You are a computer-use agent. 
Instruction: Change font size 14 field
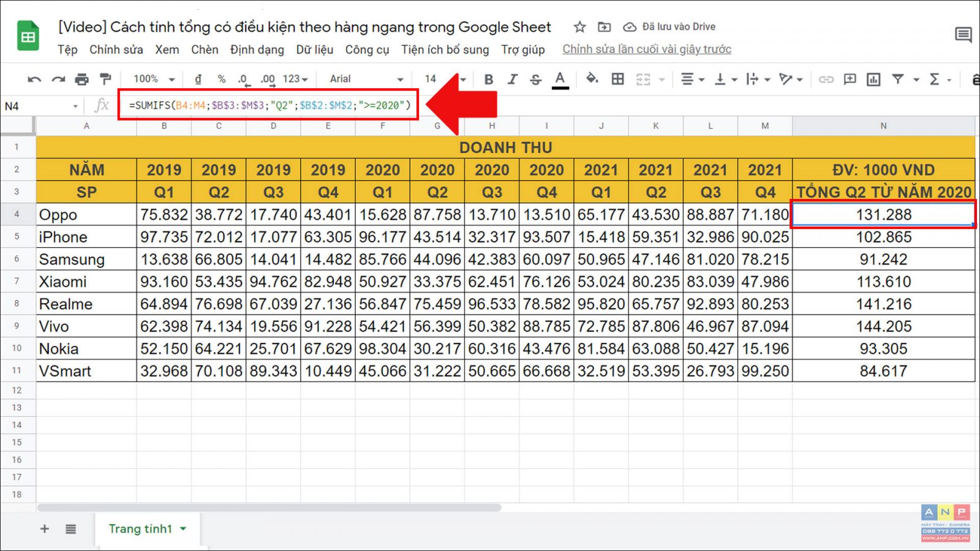[431, 79]
